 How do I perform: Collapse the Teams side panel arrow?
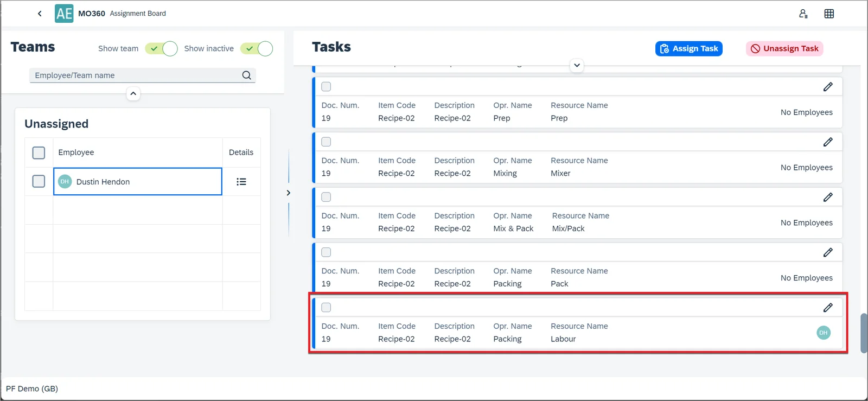pos(288,193)
